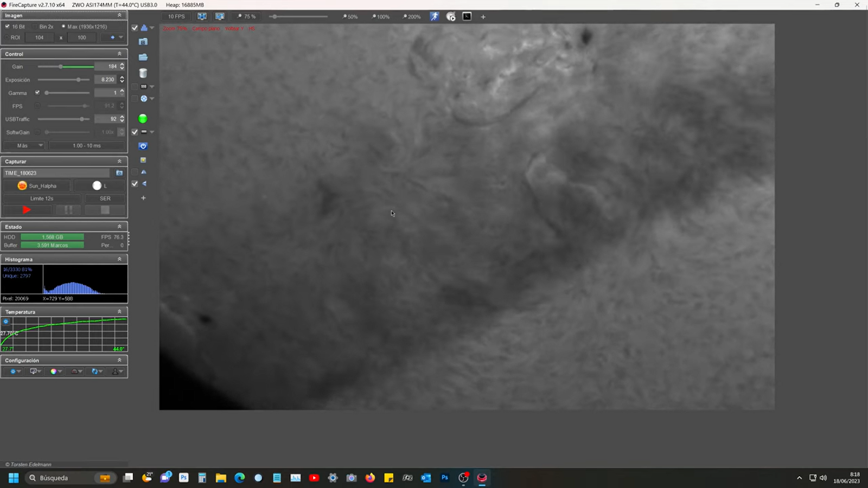Screen dimensions: 868x488
Task: Collapse the Estado panel
Action: (x=119, y=226)
